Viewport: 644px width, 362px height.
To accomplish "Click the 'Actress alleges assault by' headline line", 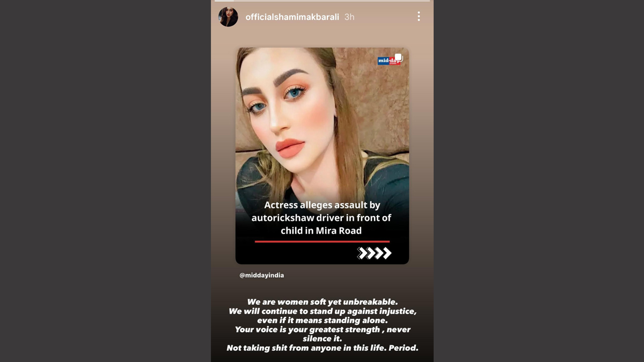I will tap(322, 205).
